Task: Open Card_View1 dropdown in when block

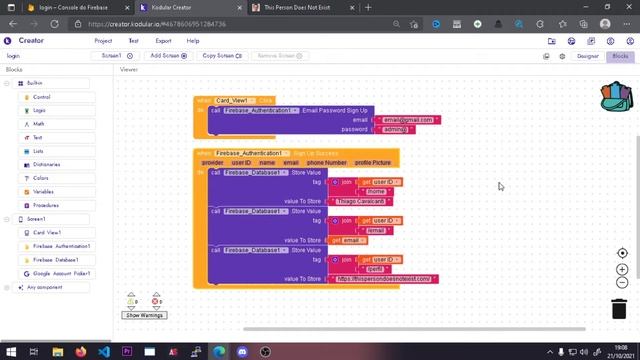Action: click(235, 100)
